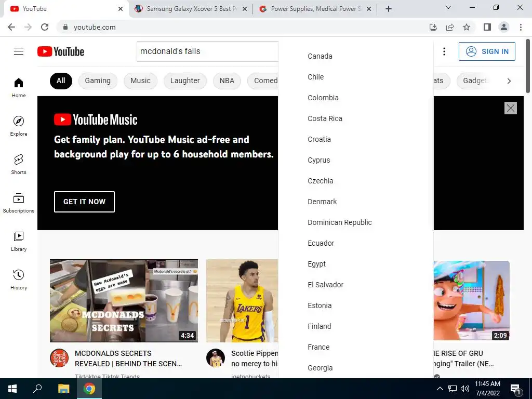Screen dimensions: 532x399
Task: Click the browser back arrow
Action: click(11, 27)
